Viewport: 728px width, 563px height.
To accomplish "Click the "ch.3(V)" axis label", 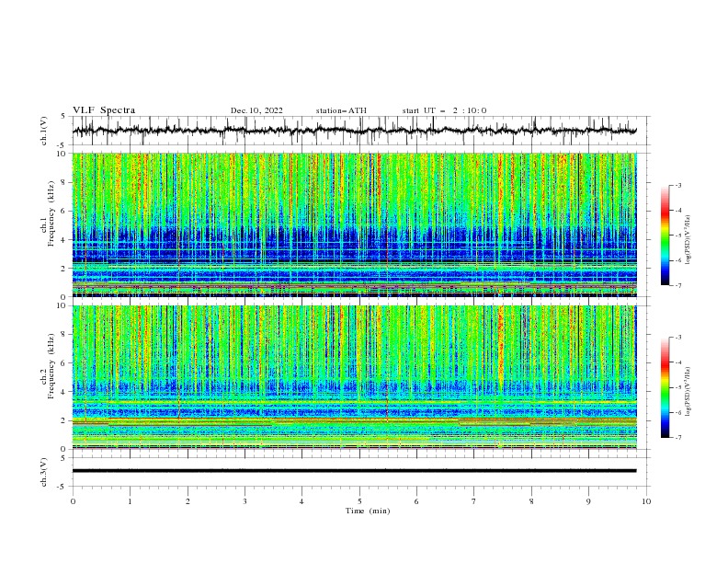I will pyautogui.click(x=44, y=472).
